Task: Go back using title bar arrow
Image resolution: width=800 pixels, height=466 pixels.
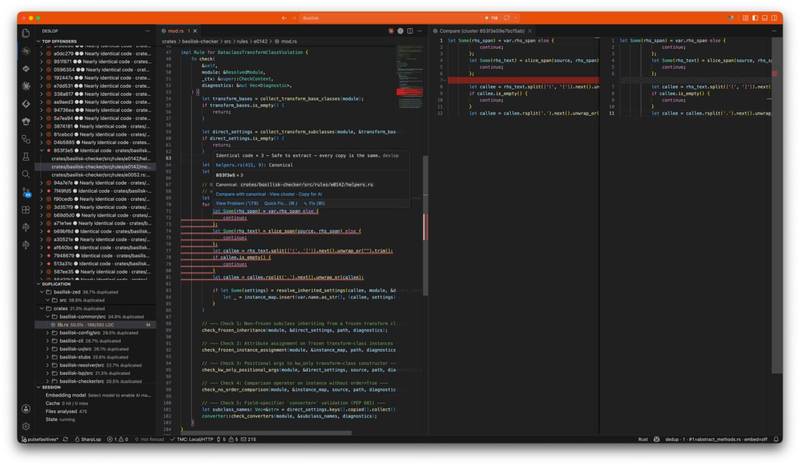Action: (x=284, y=18)
